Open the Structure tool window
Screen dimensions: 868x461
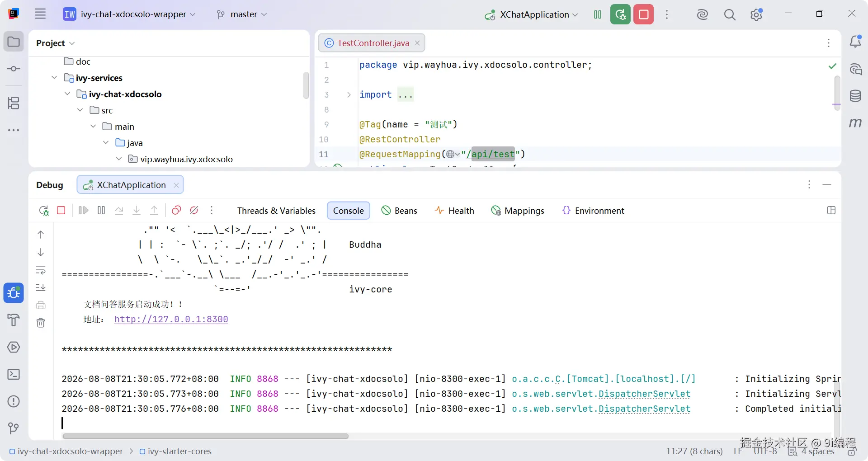[x=14, y=103]
